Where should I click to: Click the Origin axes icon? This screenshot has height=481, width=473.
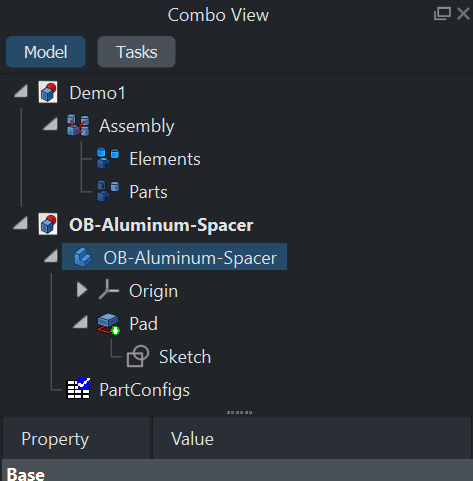click(x=108, y=290)
